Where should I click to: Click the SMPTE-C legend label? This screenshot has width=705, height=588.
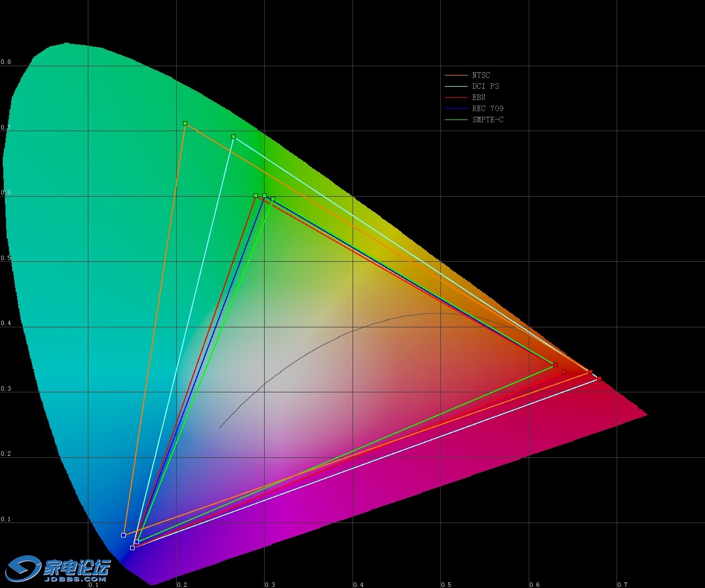point(488,119)
